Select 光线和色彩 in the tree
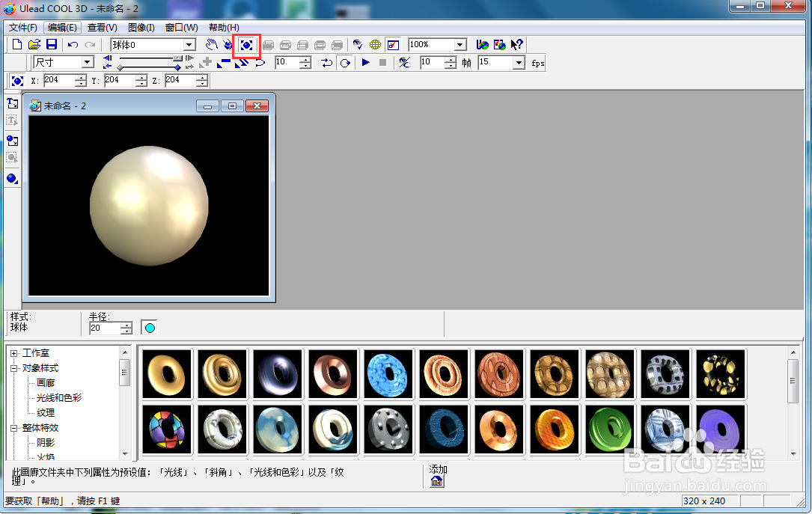Screen dimensions: 812x514 tap(59, 398)
